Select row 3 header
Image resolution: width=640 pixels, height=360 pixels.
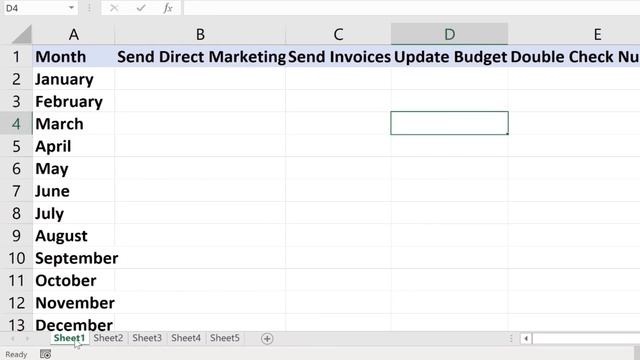[x=16, y=101]
